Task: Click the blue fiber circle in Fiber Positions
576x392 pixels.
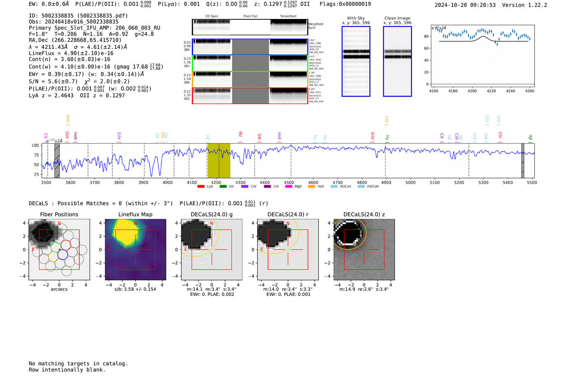Action: click(x=63, y=255)
